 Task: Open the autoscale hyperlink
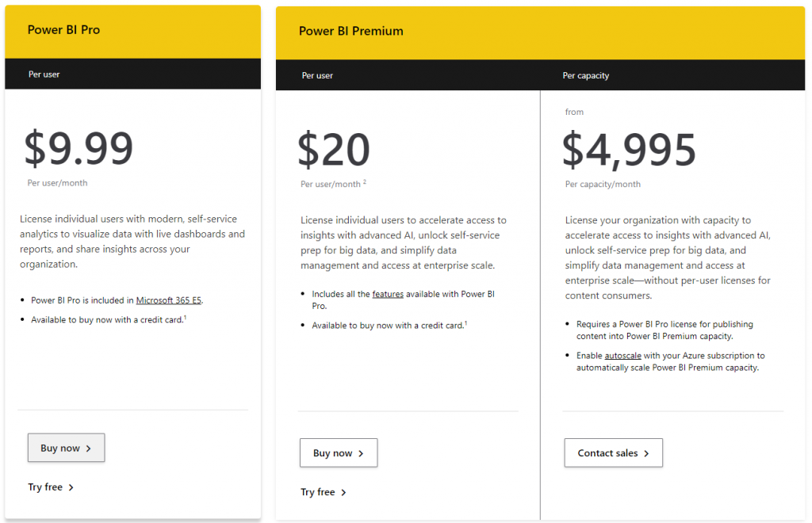click(622, 356)
